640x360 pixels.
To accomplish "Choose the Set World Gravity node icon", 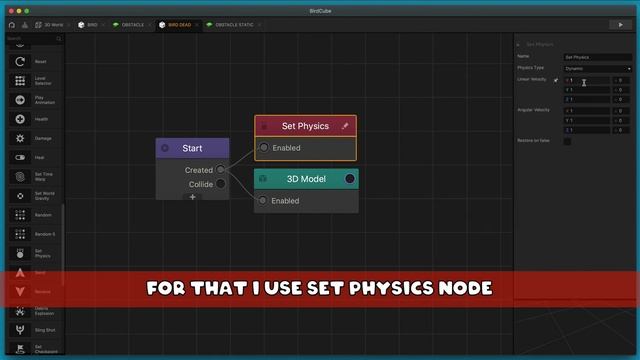I will tap(20, 196).
